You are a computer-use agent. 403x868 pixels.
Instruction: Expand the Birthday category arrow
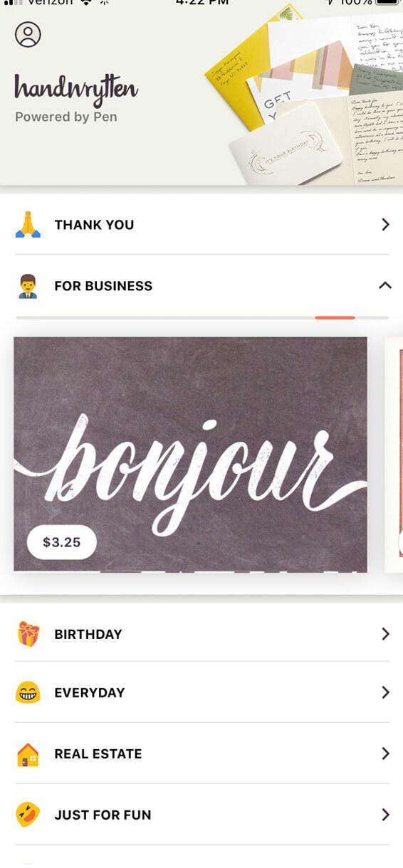pos(385,634)
